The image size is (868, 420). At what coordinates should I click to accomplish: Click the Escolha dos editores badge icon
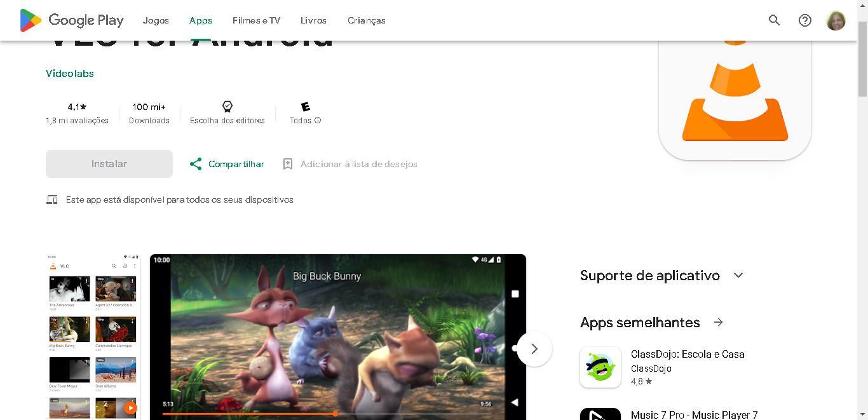(x=227, y=107)
